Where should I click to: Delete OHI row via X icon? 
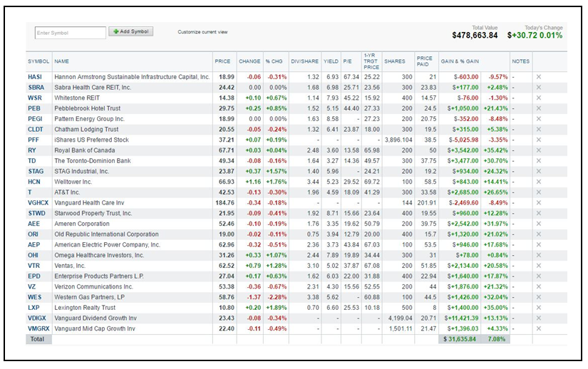[539, 255]
